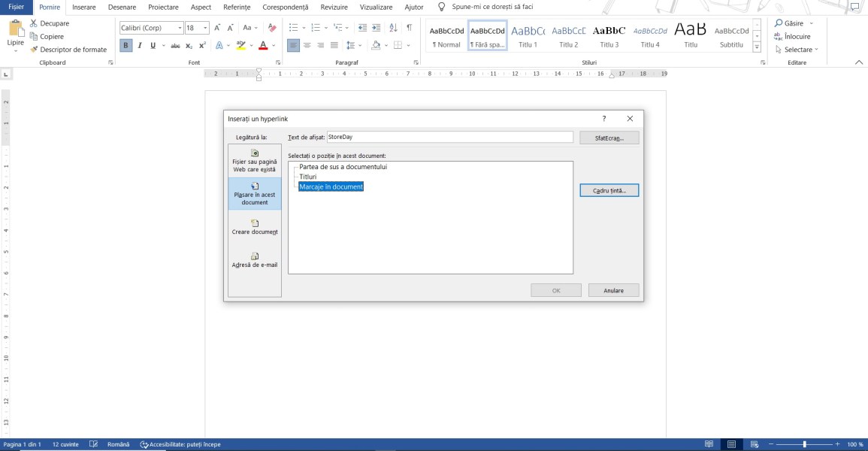The width and height of the screenshot is (868, 451).
Task: Decrease paragraph indent
Action: coord(362,28)
